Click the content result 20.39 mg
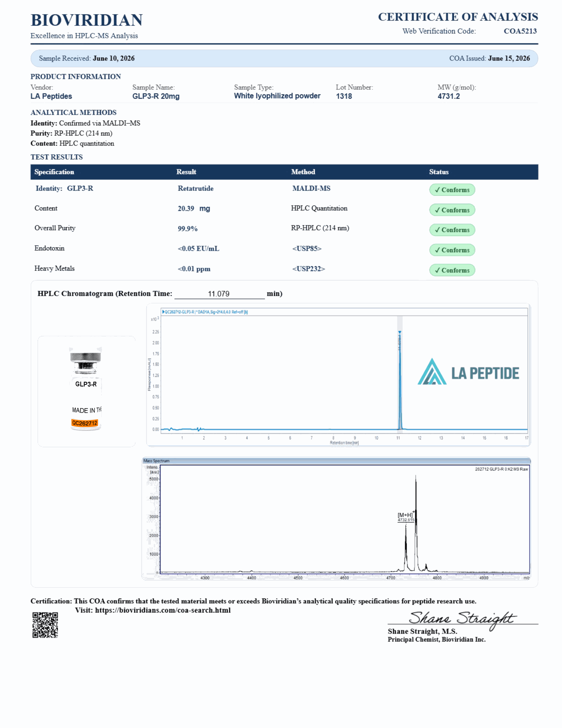Screen dimensions: 562x728 click(x=194, y=209)
